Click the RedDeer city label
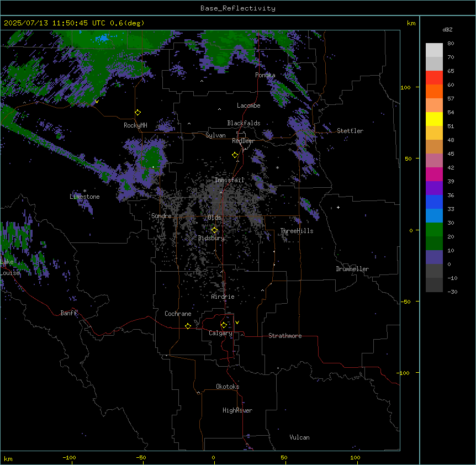Viewport: 476px width, 465px height. tap(243, 141)
